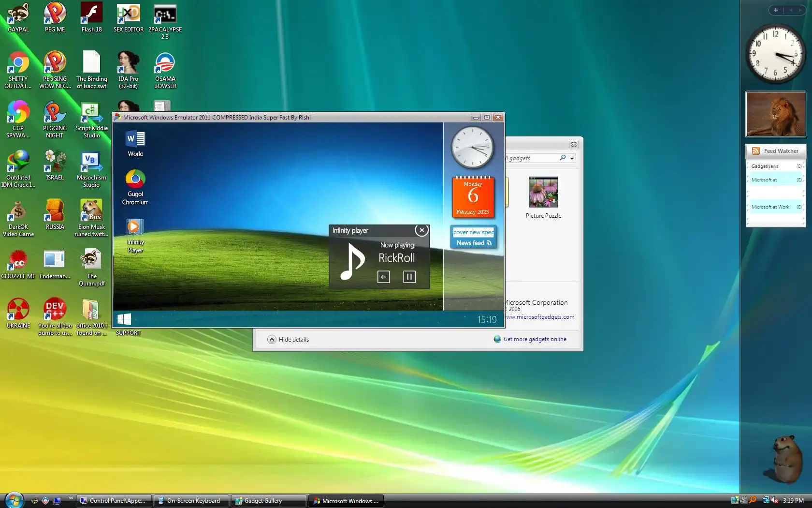Launch Gugol Chromium inside the emulator
This screenshot has width=812, height=508.
point(135,188)
